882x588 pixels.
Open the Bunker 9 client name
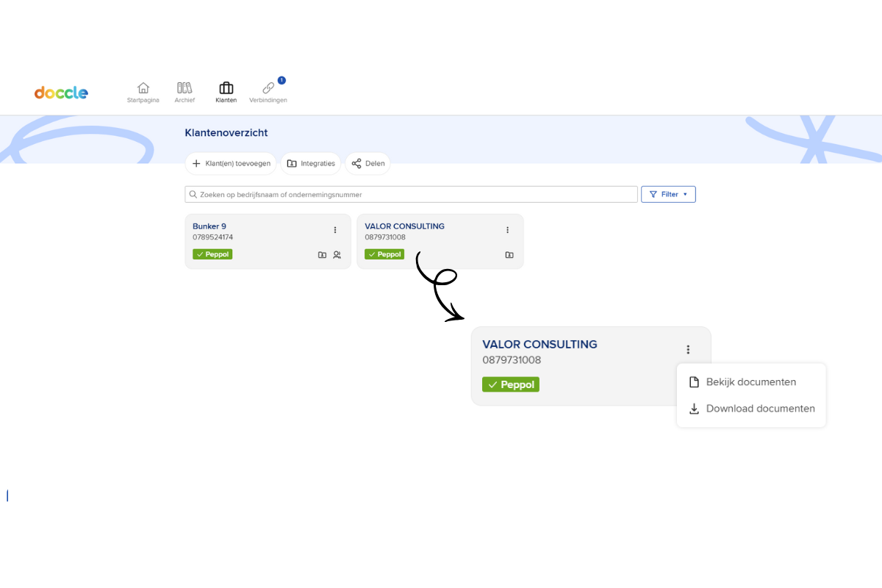click(209, 226)
